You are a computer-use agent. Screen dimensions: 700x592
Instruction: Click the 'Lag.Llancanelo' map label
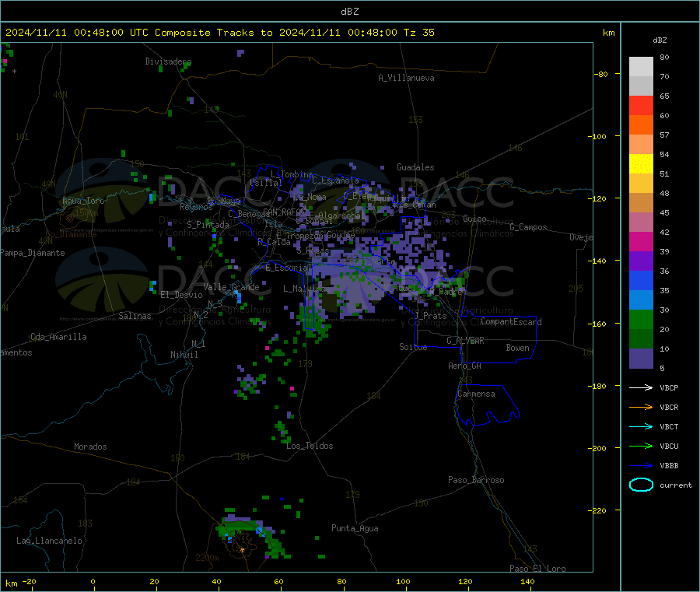tap(50, 541)
